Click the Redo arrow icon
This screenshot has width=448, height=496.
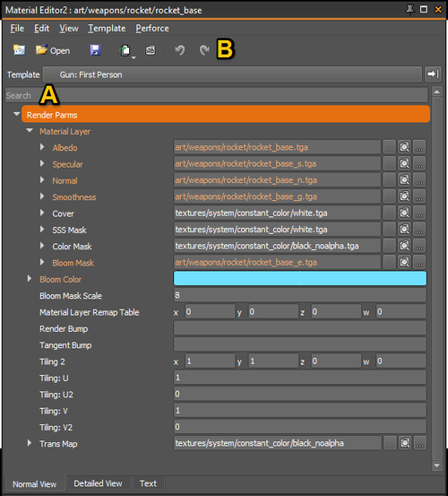(x=204, y=50)
